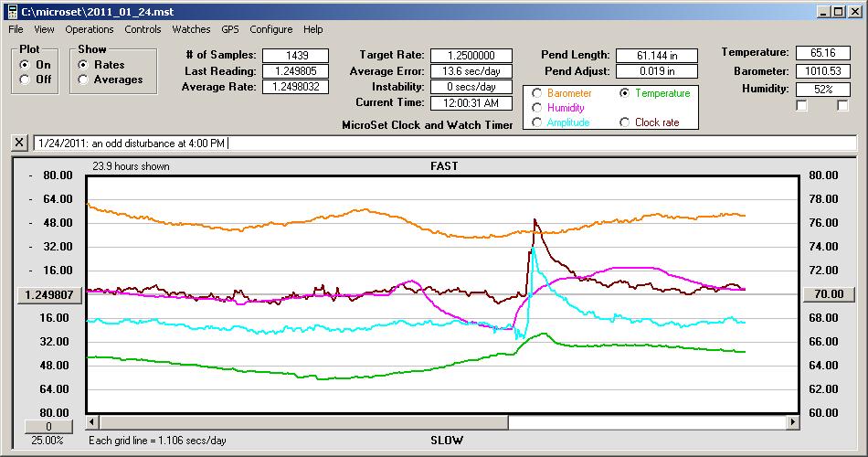Screen dimensions: 868x457
Task: Click the Pend Length field
Action: [x=657, y=56]
